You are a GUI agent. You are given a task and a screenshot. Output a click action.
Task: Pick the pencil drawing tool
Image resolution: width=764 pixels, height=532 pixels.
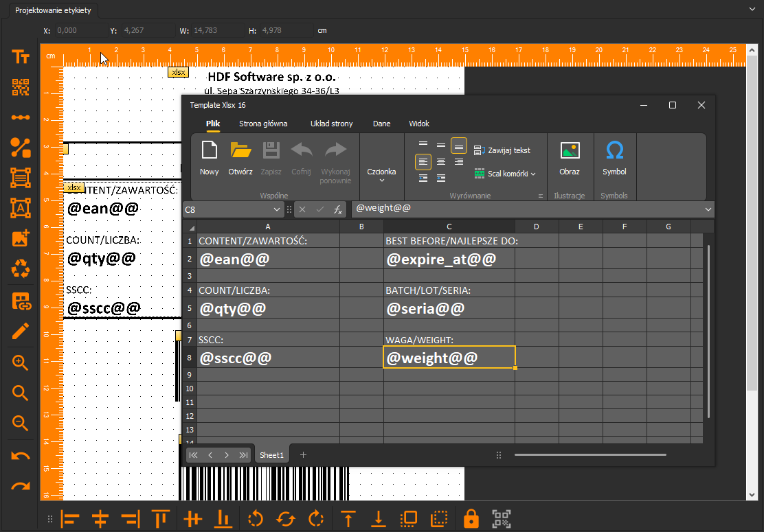(x=21, y=332)
